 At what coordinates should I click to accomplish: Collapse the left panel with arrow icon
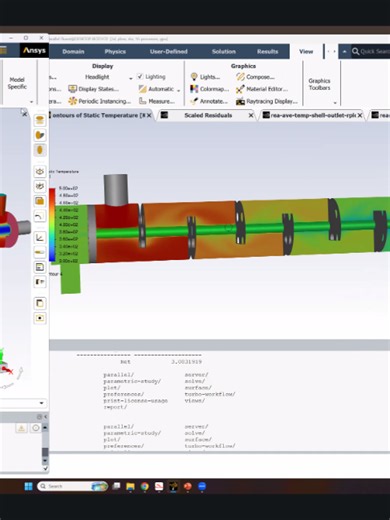[45, 417]
